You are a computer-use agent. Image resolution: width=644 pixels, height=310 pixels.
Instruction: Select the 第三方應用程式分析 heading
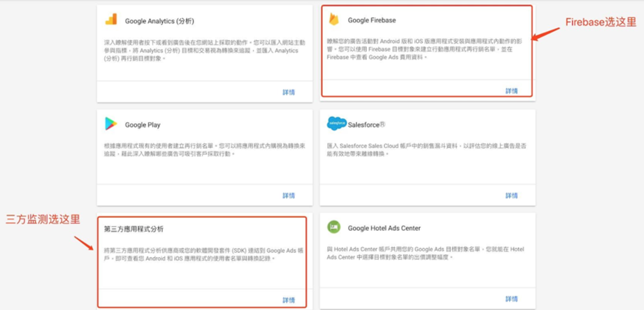(134, 229)
